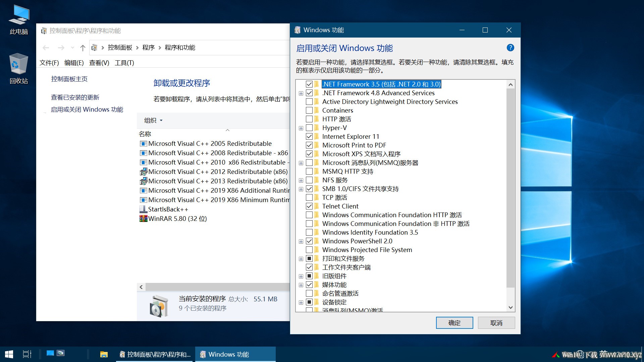Click the features list scroll up arrow
Image resolution: width=644 pixels, height=362 pixels.
tap(511, 84)
